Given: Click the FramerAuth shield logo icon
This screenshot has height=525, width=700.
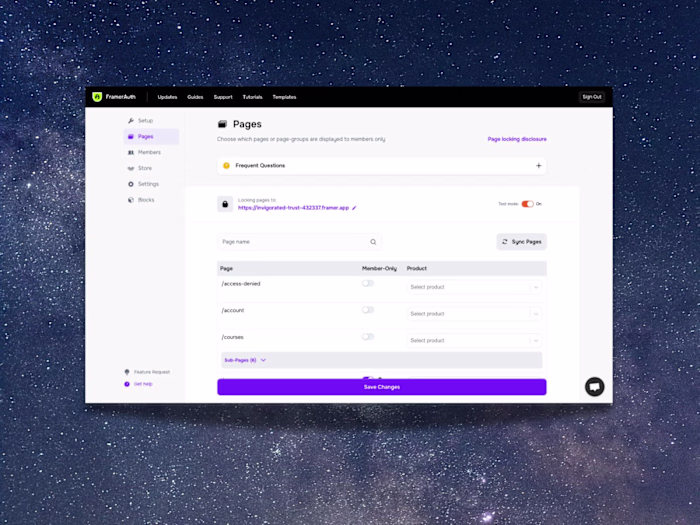Looking at the screenshot, I should tap(97, 97).
